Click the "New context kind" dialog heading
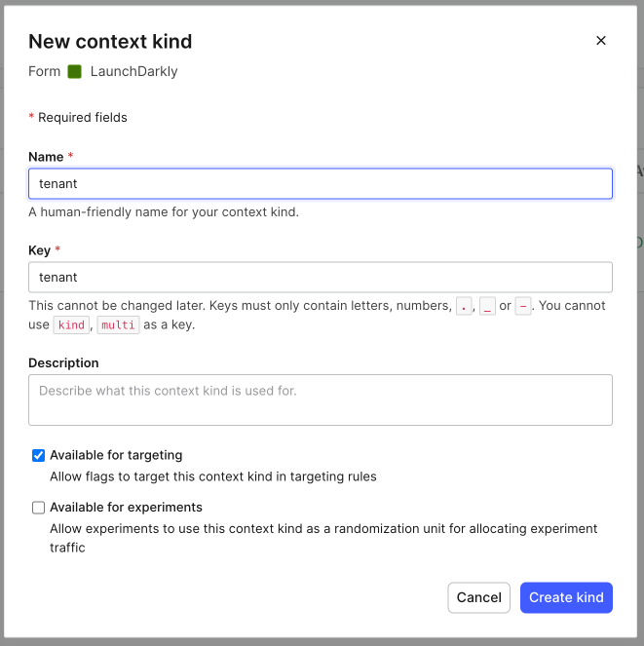The image size is (644, 646). point(110,41)
